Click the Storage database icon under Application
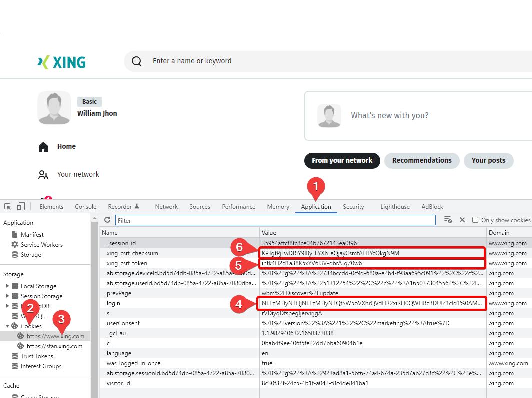This screenshot has width=532, height=398. [x=15, y=254]
